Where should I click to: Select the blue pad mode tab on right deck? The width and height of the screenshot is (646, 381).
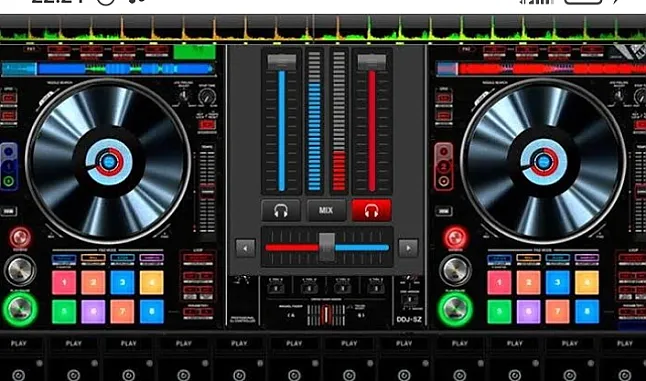[x=499, y=259]
